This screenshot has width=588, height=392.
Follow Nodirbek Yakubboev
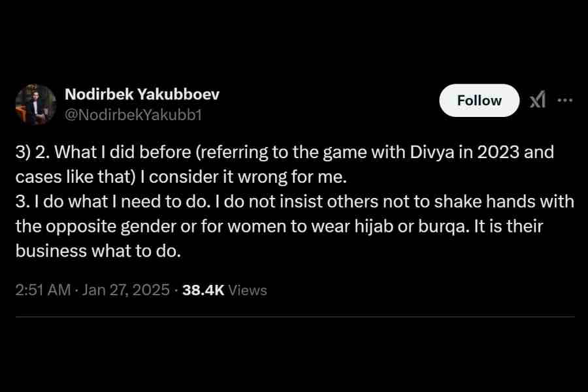[x=479, y=101]
